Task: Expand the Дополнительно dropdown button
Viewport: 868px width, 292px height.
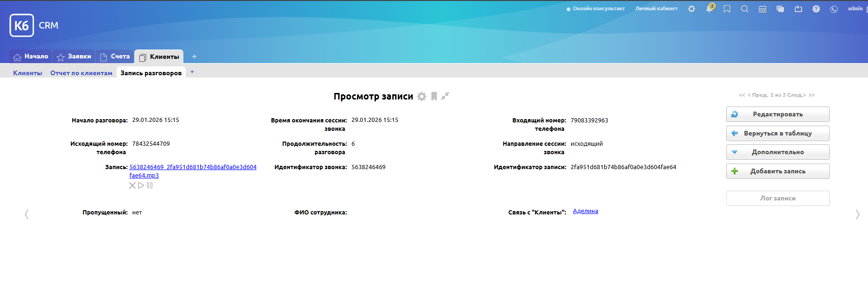Action: (x=778, y=152)
